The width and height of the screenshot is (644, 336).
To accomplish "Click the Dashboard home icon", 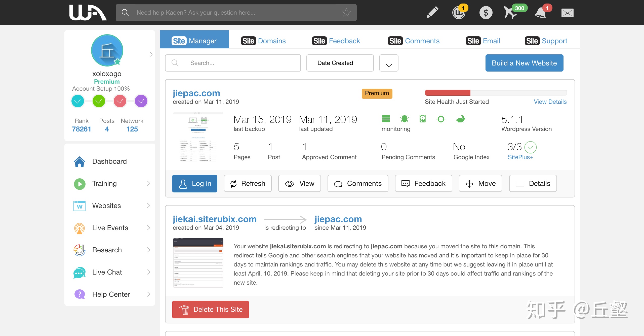I will 79,161.
